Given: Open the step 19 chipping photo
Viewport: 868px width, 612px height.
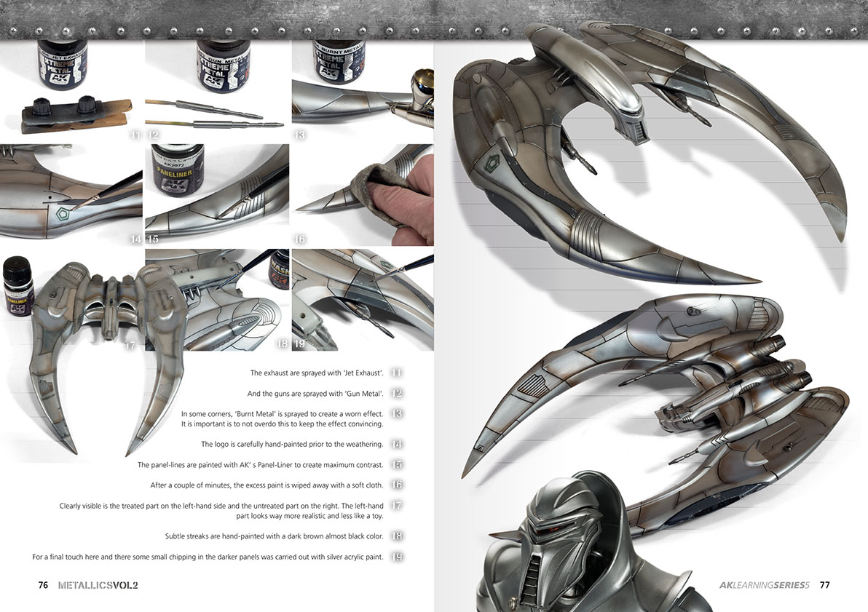Looking at the screenshot, I should [362, 298].
